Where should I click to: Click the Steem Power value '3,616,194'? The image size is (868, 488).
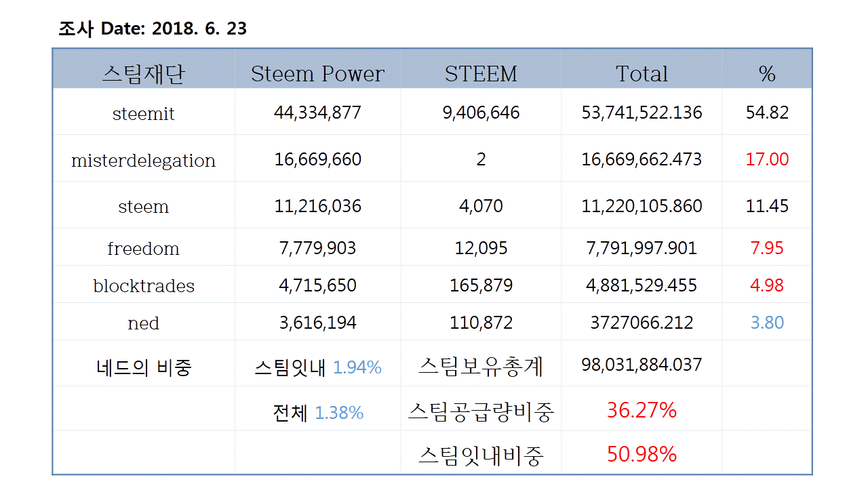(x=317, y=323)
